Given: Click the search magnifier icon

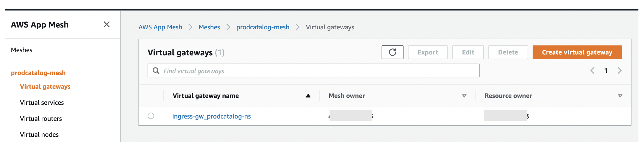Looking at the screenshot, I should (156, 71).
